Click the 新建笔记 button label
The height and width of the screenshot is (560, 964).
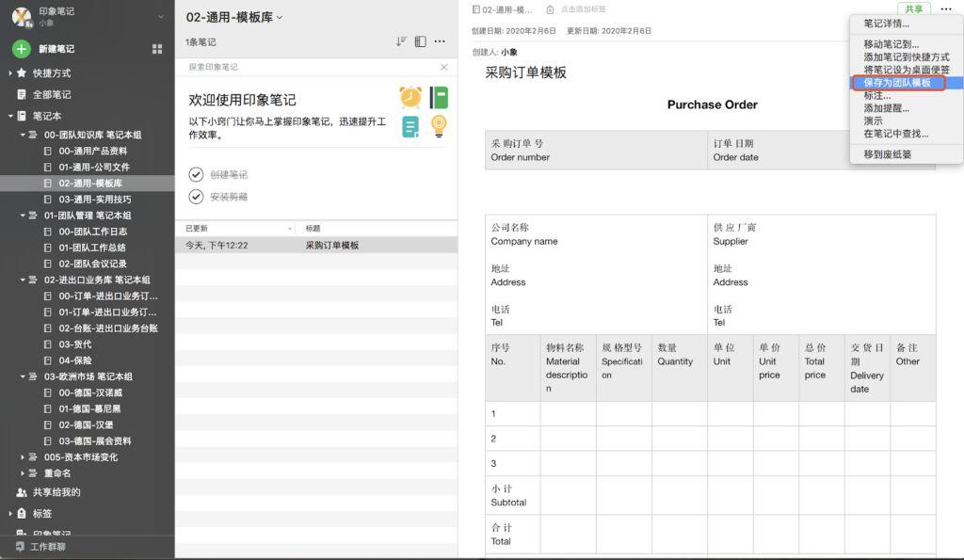click(x=56, y=49)
